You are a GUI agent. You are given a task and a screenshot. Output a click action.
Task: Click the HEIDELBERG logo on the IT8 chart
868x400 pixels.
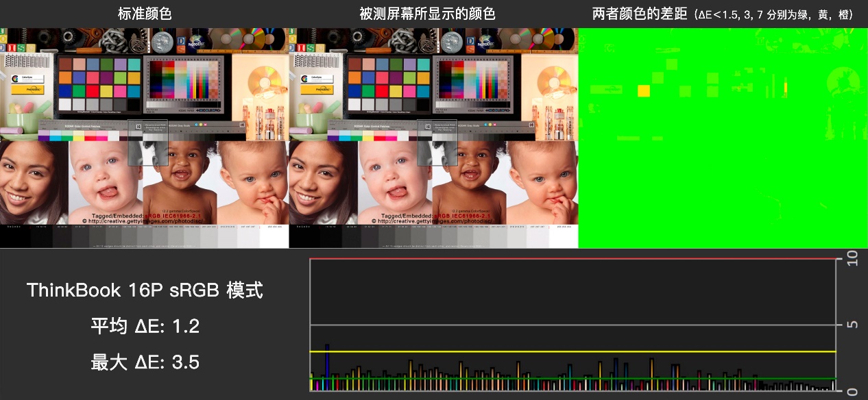[208, 111]
